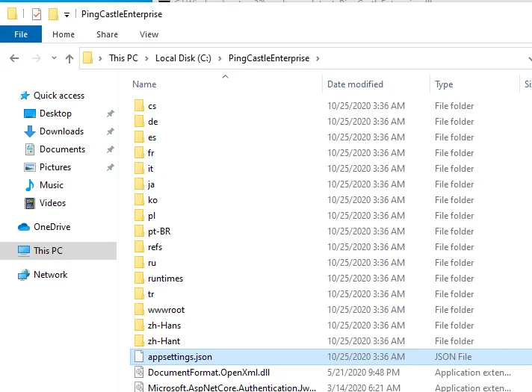532x392 pixels.
Task: Sort by the Name column header
Action: [x=144, y=84]
